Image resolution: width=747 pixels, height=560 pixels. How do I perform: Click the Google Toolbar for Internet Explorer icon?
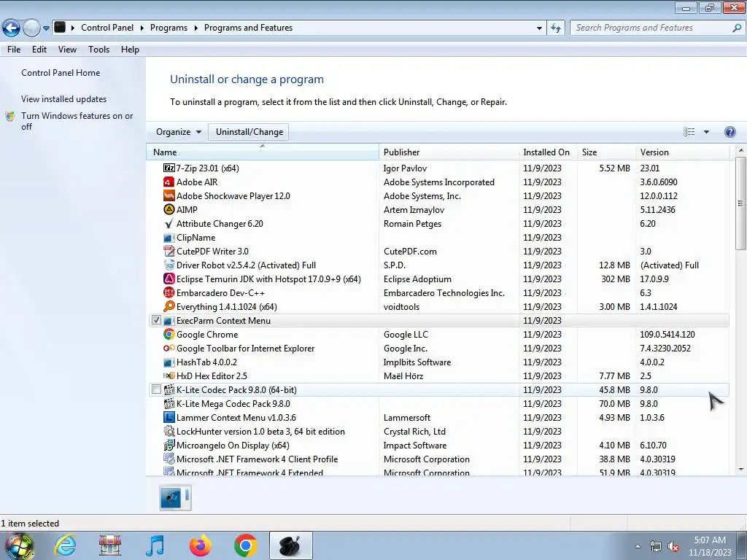[169, 348]
